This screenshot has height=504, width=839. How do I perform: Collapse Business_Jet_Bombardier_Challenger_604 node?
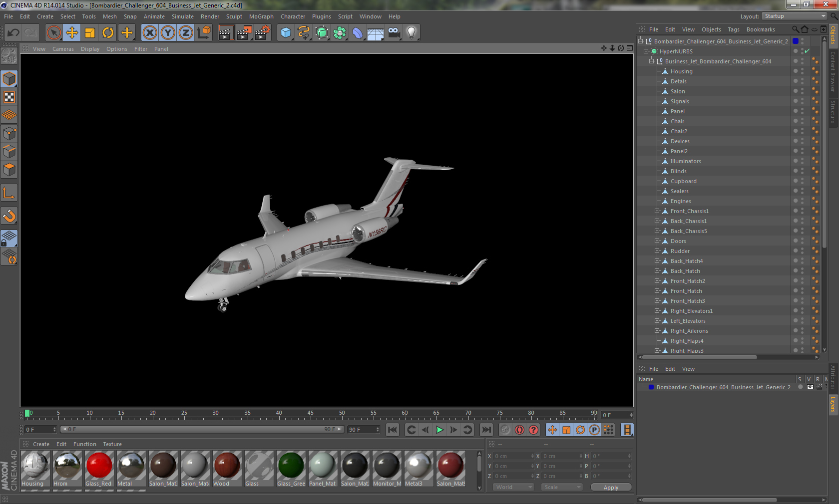[x=652, y=61]
